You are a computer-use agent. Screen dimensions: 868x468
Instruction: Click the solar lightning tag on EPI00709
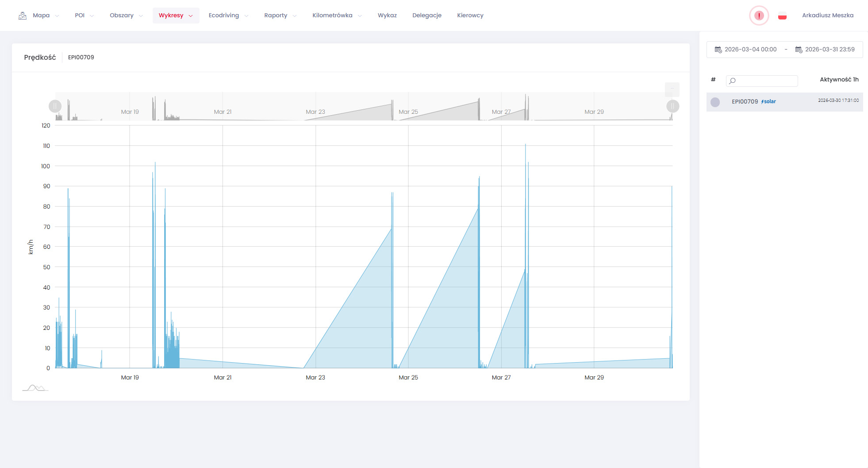click(768, 102)
